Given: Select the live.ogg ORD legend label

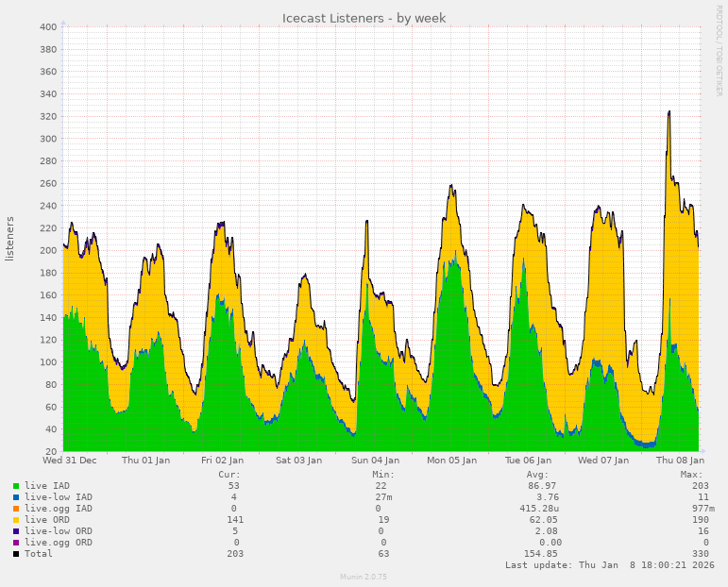Looking at the screenshot, I should coord(58,543).
